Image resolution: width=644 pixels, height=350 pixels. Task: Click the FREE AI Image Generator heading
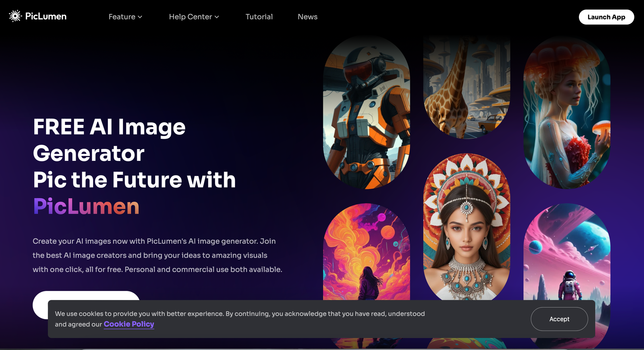(x=109, y=140)
